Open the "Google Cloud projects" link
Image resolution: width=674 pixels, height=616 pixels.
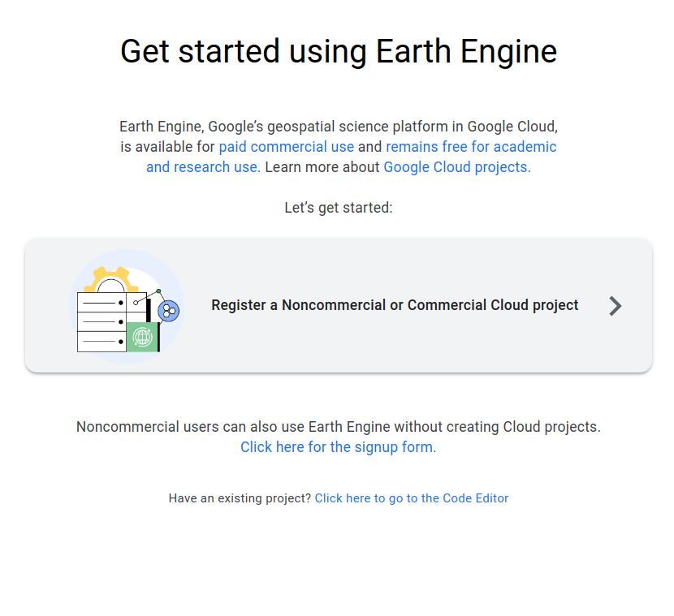point(456,167)
